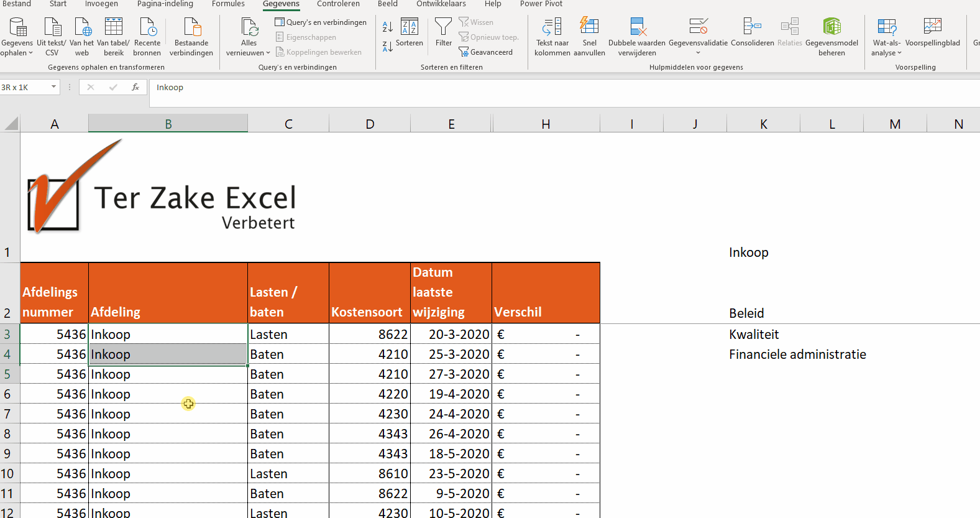Select column B header
Screen dimensions: 980x518
coord(168,124)
